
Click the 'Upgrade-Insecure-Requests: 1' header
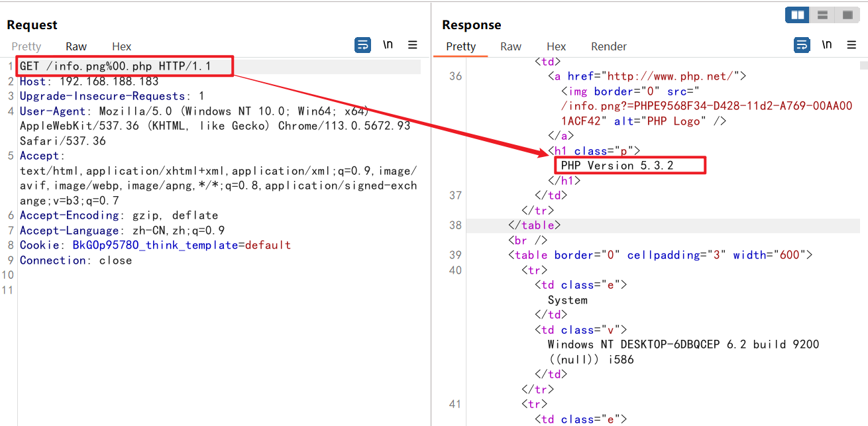(112, 96)
